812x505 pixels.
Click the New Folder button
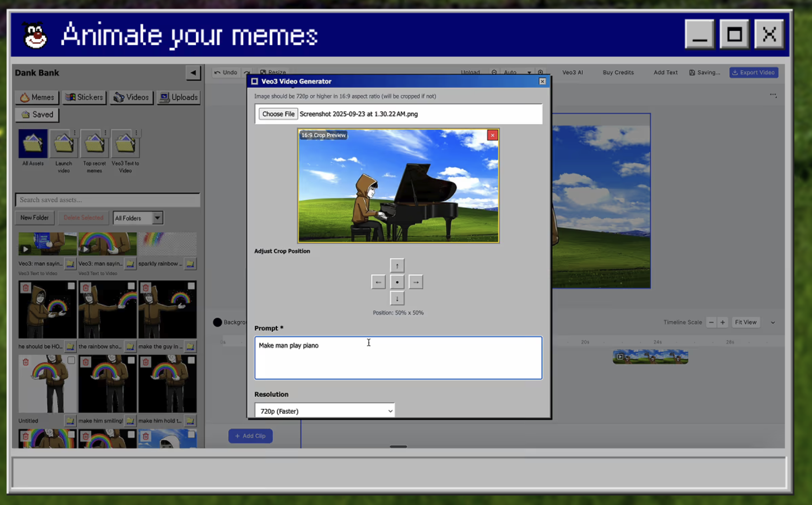coord(34,218)
